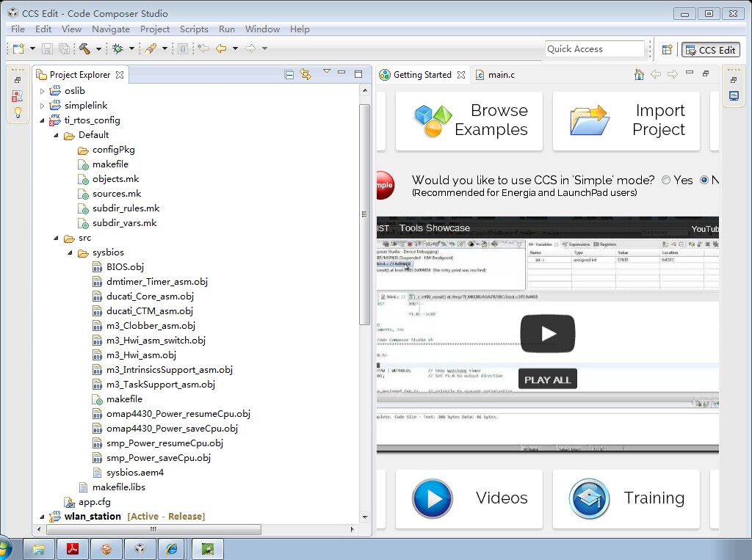Click the Last Edit Location arrow icon
Screen dimensions: 752x560
click(203, 48)
